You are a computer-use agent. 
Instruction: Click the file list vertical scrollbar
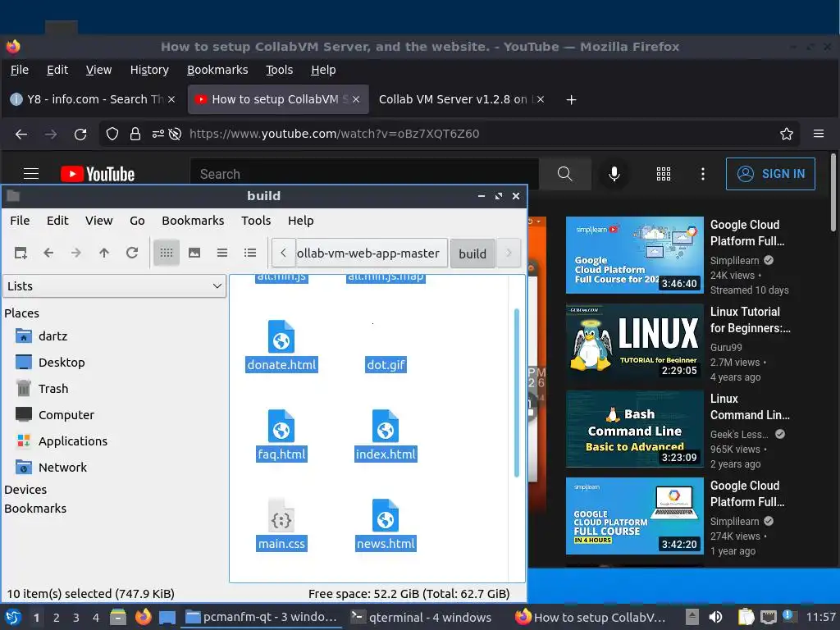click(x=517, y=393)
